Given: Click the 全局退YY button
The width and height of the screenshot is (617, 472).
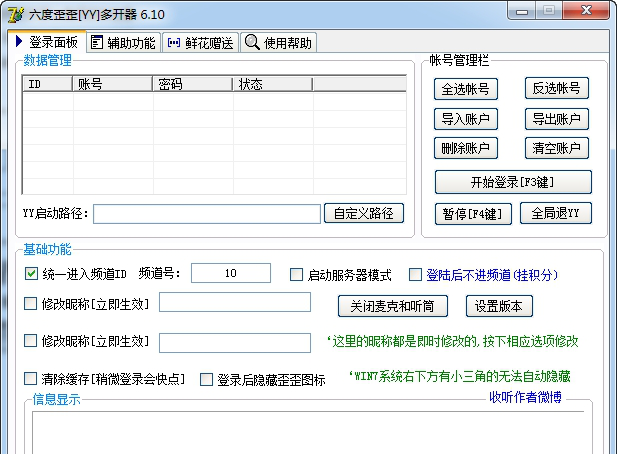Looking at the screenshot, I should (556, 213).
